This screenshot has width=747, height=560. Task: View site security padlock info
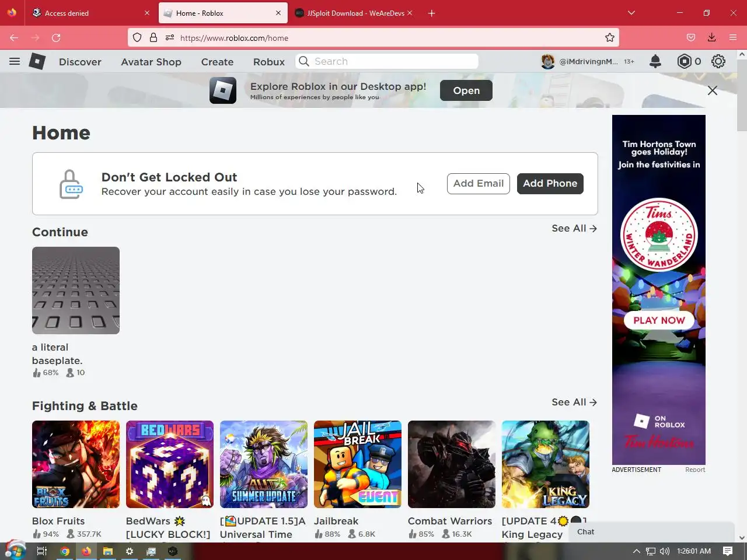tap(153, 38)
